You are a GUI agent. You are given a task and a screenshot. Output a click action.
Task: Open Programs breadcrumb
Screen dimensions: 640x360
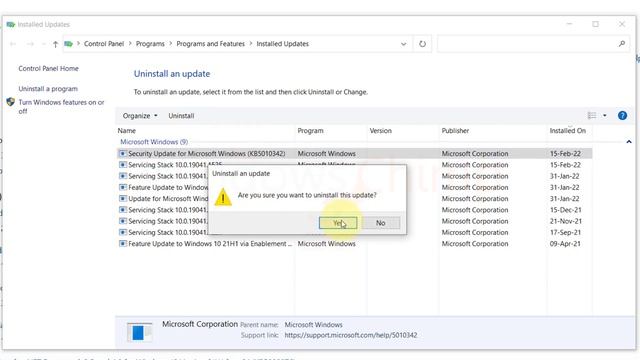coord(150,44)
